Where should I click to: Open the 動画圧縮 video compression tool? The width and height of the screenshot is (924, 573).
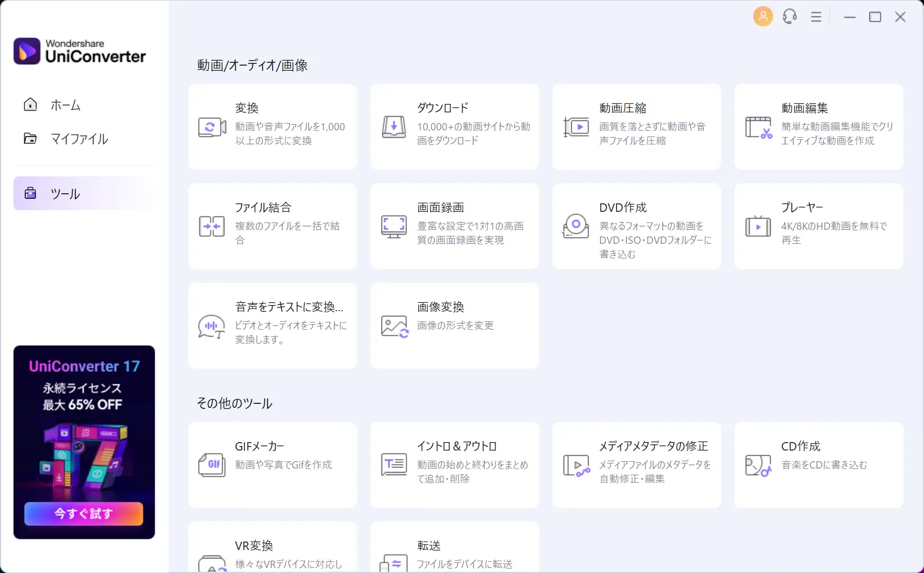(636, 126)
